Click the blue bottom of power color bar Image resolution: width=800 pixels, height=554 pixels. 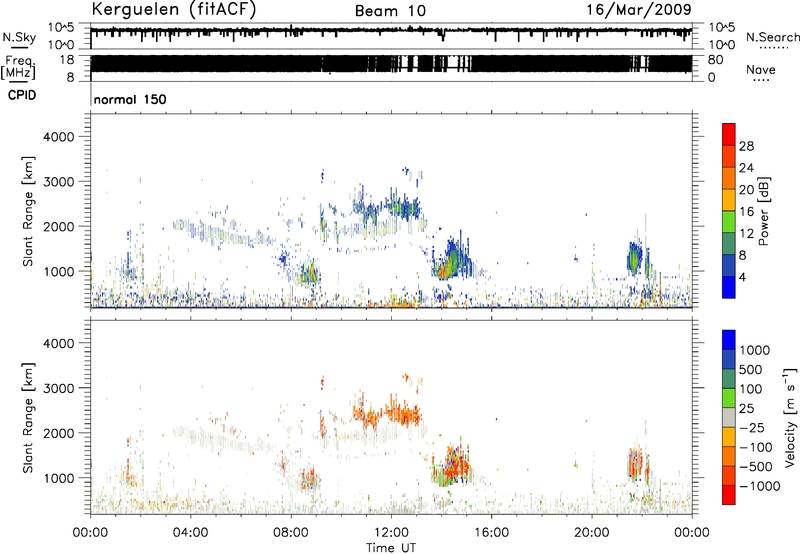(x=729, y=287)
